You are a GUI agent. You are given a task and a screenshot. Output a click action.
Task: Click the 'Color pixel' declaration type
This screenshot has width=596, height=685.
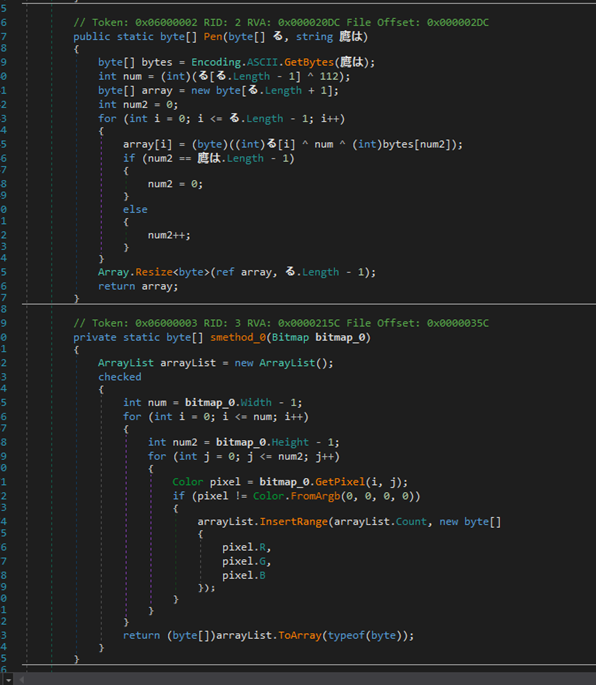(188, 482)
